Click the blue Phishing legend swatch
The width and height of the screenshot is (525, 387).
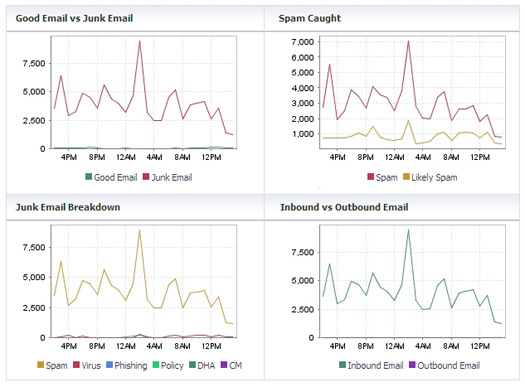109,365
